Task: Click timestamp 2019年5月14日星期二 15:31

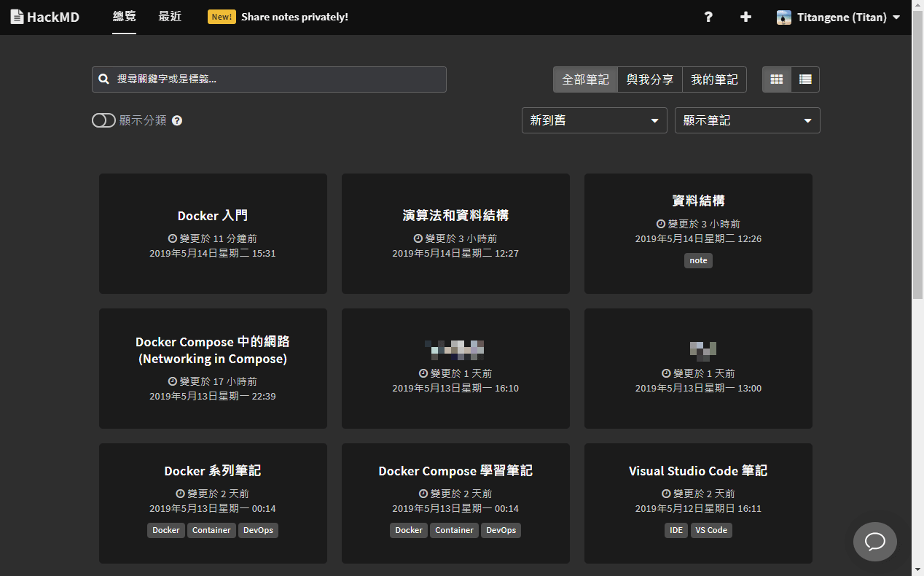Action: coord(213,253)
